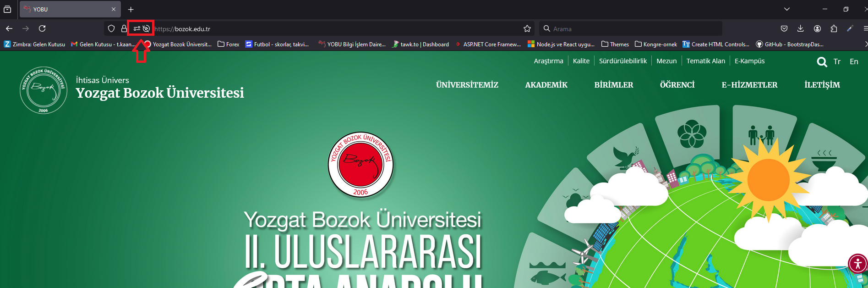Click the site permissions icon in address bar
This screenshot has height=288, width=868.
pyautogui.click(x=136, y=28)
